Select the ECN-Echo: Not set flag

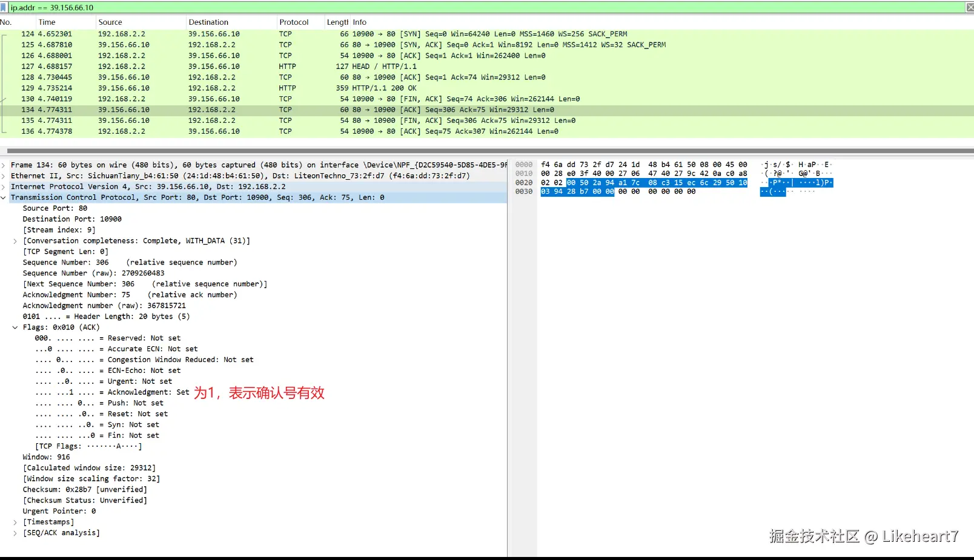coord(108,371)
